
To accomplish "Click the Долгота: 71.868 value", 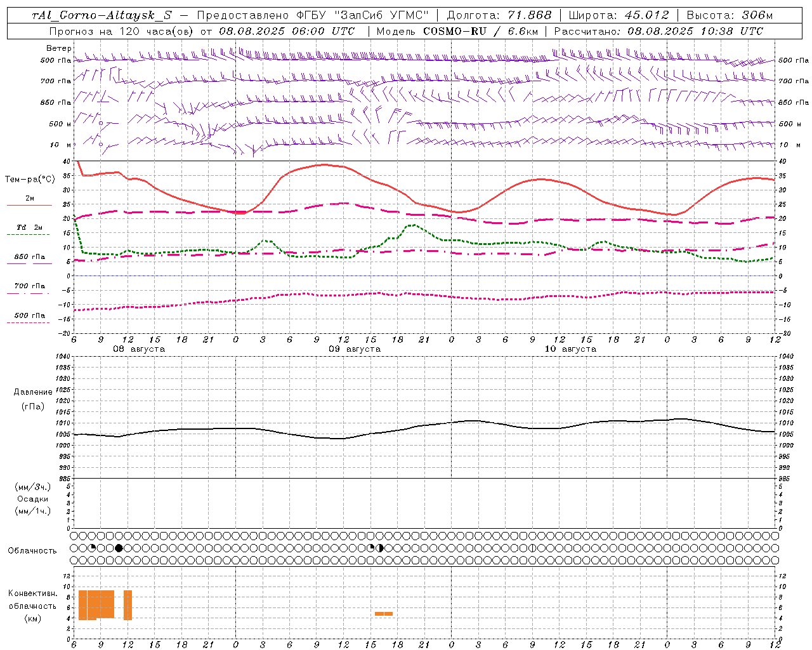I will [x=499, y=16].
